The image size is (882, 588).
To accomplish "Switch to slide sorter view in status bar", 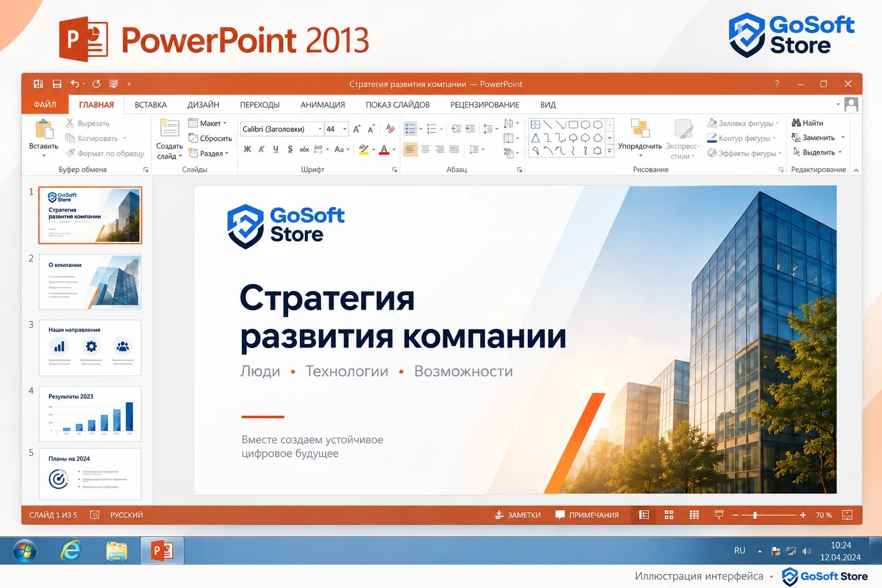I will tap(669, 515).
